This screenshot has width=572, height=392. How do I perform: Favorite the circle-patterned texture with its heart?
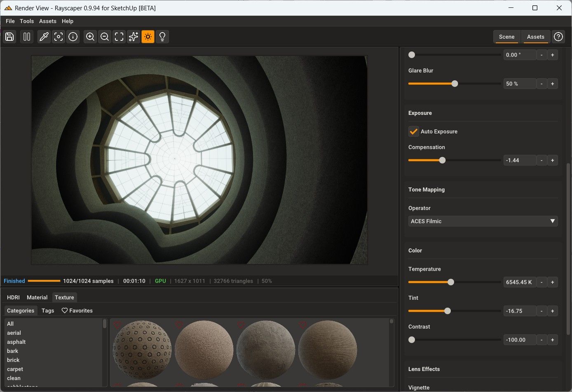coord(117,325)
